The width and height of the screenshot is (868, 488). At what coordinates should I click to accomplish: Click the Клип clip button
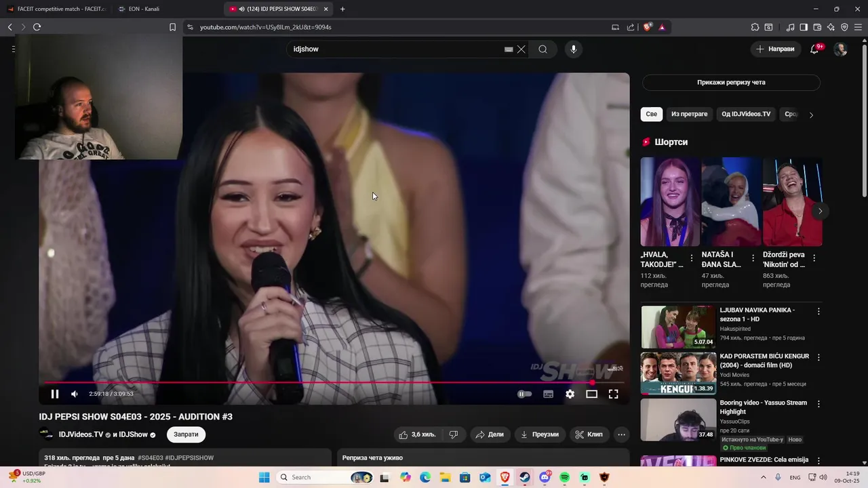[x=589, y=434]
